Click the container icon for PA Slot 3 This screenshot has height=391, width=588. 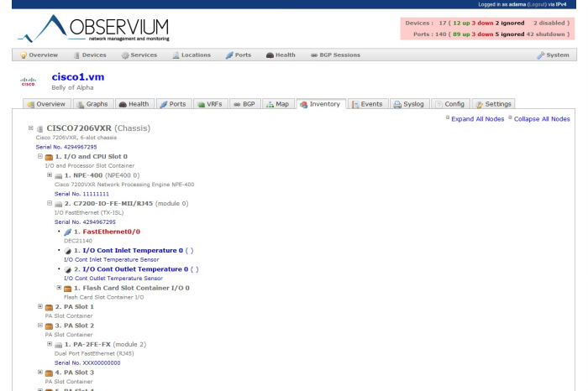(49, 373)
